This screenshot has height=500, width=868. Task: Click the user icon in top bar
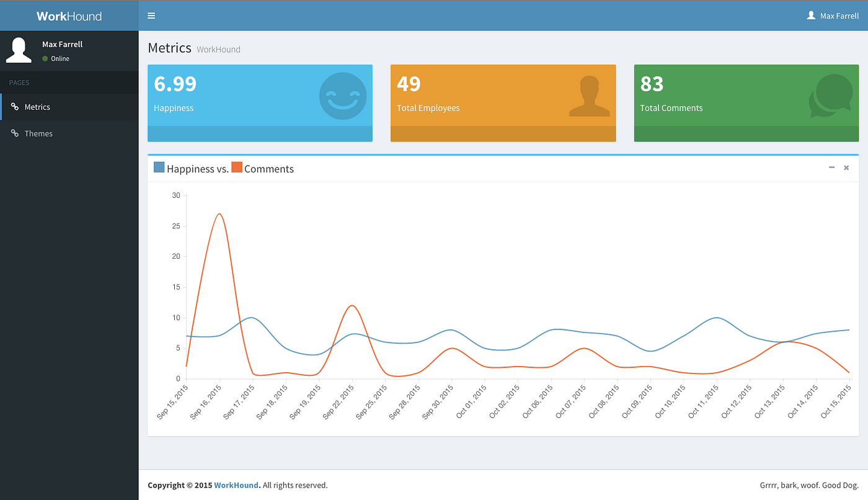click(x=811, y=16)
